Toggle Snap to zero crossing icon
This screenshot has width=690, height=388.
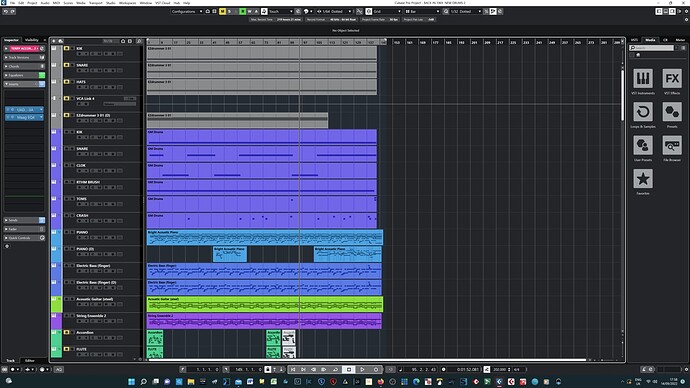pos(360,11)
